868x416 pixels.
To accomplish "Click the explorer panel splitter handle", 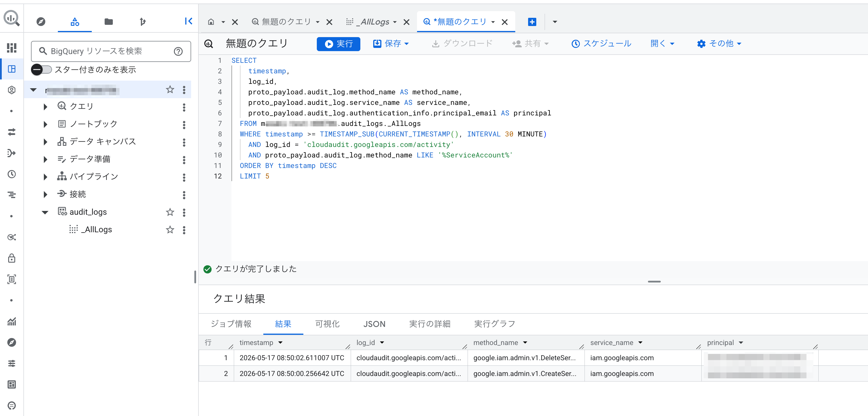I will pyautogui.click(x=195, y=277).
